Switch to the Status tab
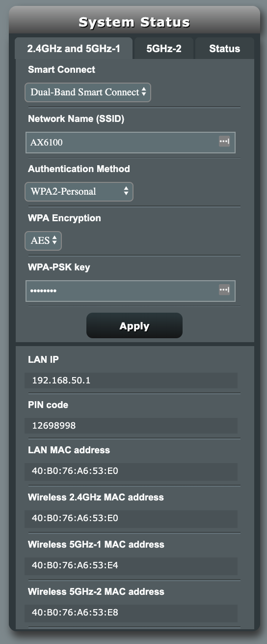Viewport: 267px width, 644px height. point(224,49)
